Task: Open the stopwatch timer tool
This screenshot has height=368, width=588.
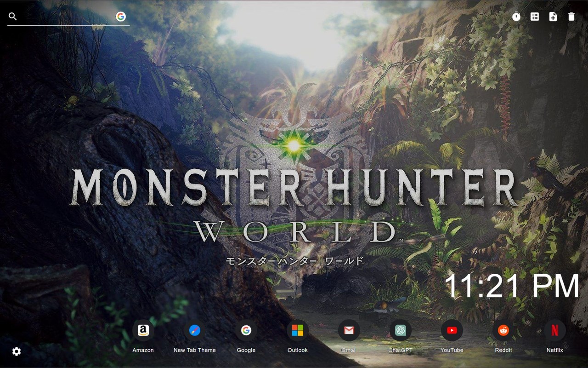Action: coord(516,17)
